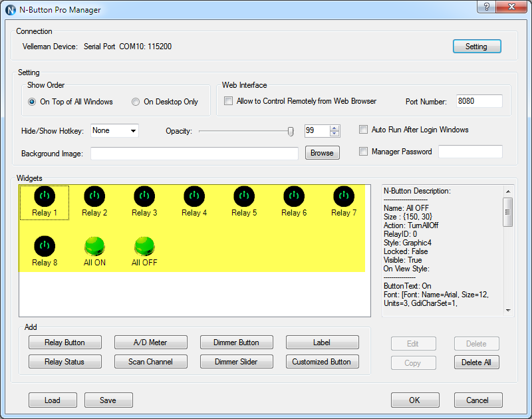The width and height of the screenshot is (532, 419).
Task: Click description panel scroll down arrow
Action: coord(508,311)
